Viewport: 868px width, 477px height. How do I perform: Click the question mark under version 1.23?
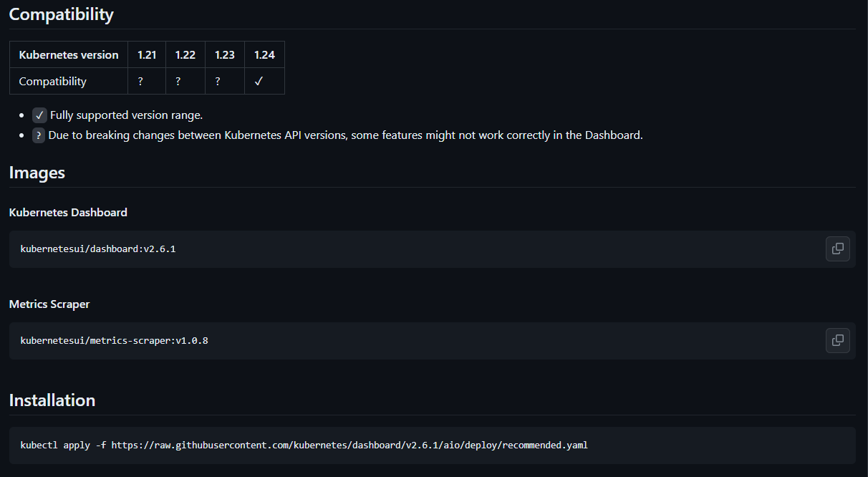pos(218,82)
